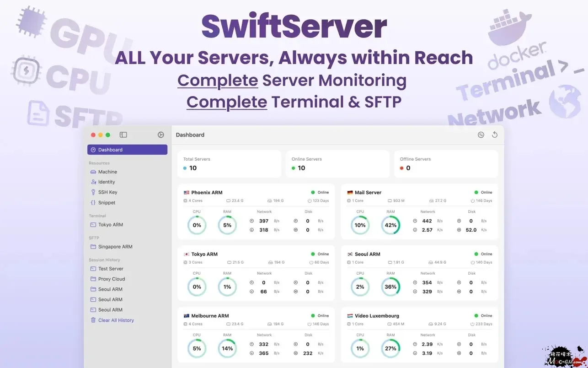The image size is (588, 368).
Task: Click Mail Server RAM 42% gauge
Action: 390,225
